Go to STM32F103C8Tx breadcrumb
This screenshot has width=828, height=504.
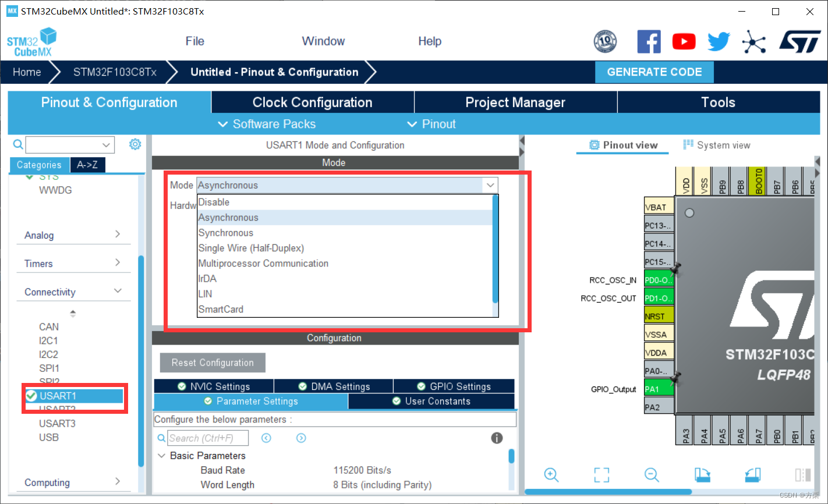(x=115, y=72)
